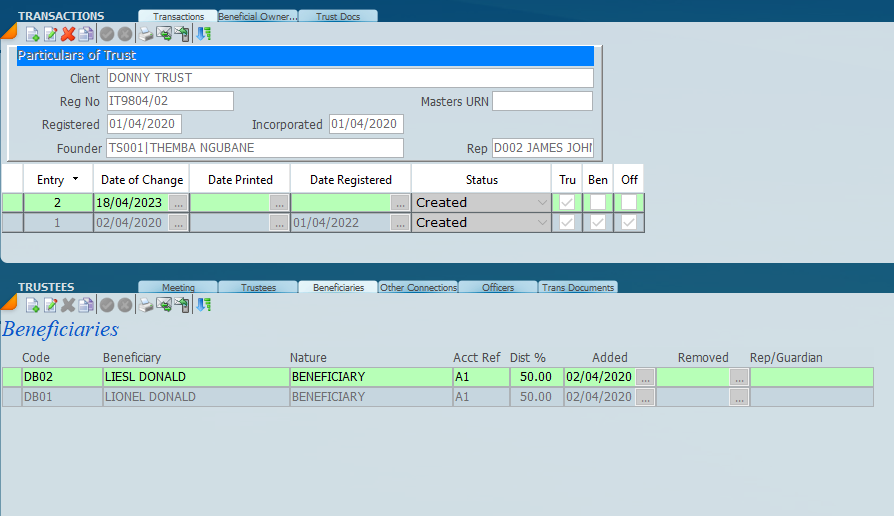Switch to the Trust Docs tab
This screenshot has height=516, width=894.
(x=338, y=16)
